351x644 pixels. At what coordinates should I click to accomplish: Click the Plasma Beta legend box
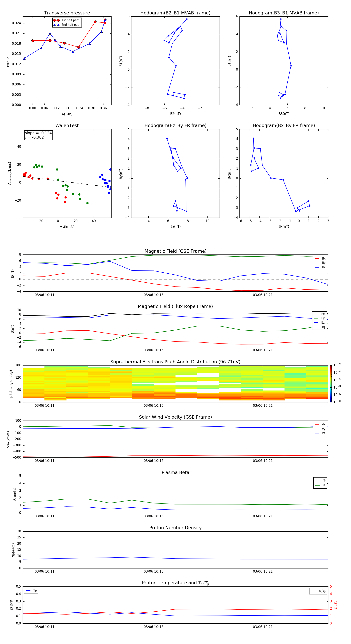320,483
